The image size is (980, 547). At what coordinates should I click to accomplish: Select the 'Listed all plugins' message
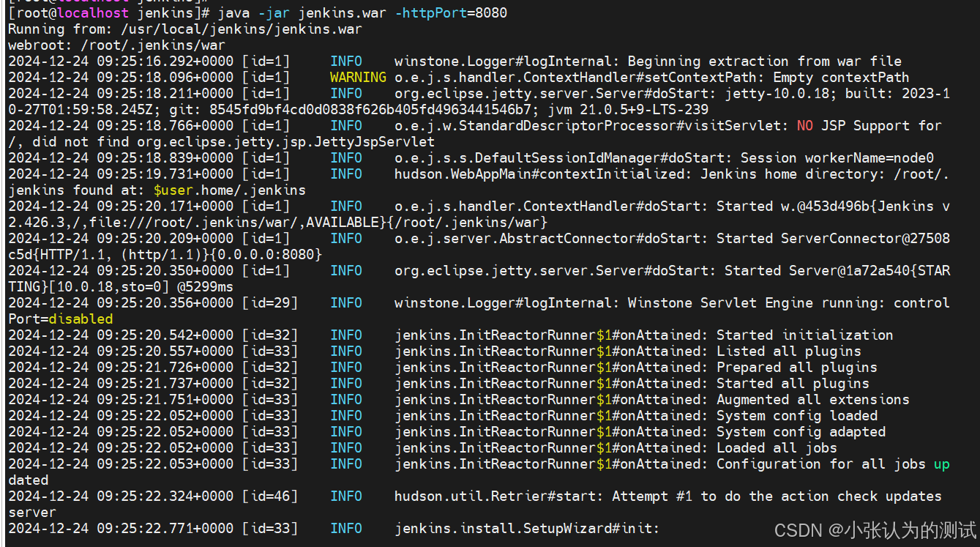(x=788, y=351)
